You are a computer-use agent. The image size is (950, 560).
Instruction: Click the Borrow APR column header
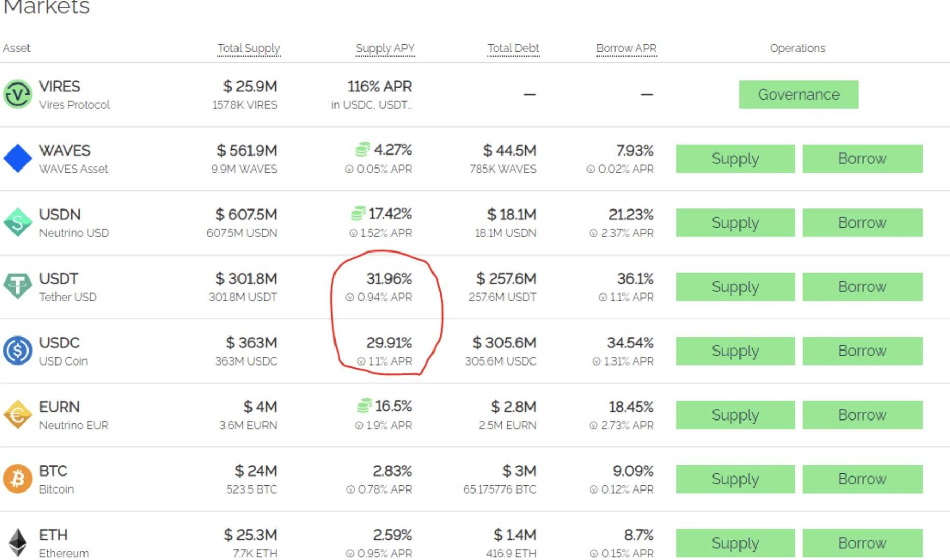point(626,48)
